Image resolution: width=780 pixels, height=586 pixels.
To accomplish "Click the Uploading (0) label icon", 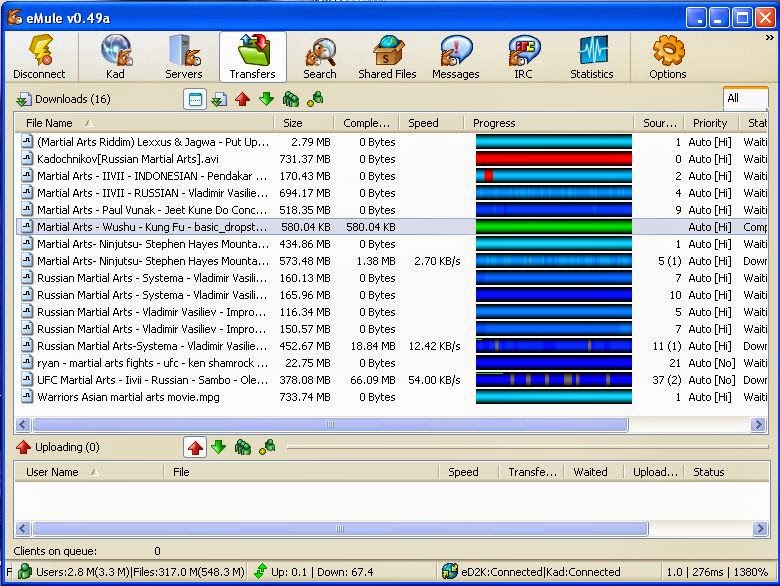I will point(23,447).
